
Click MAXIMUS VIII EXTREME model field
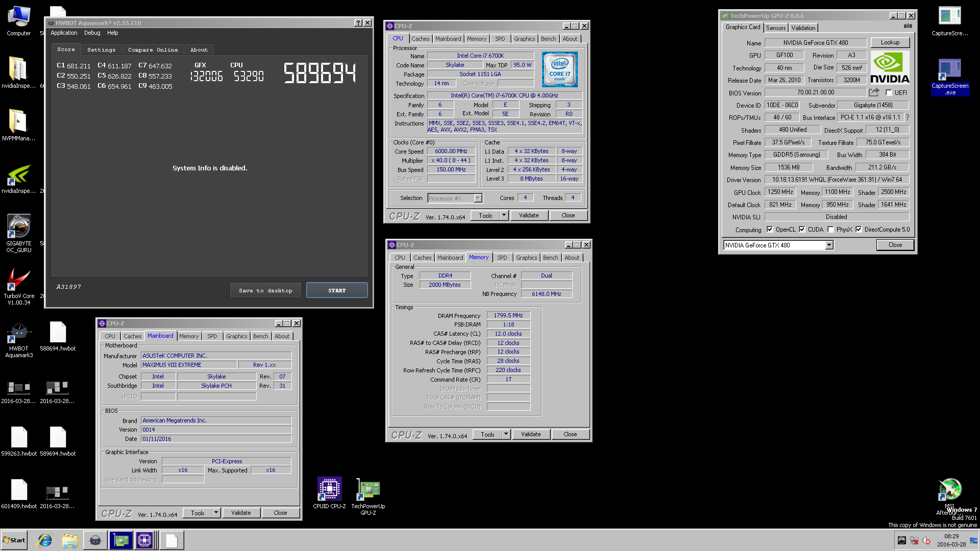189,365
